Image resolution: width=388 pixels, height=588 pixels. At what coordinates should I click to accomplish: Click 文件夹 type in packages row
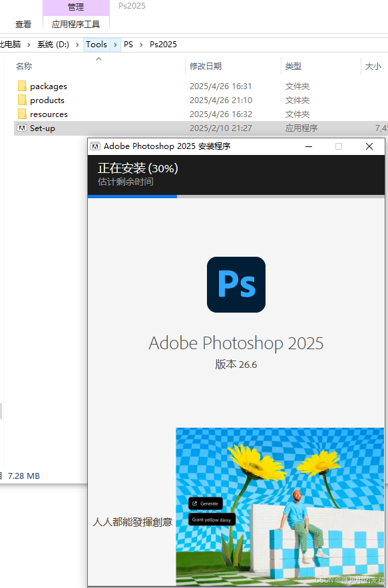(297, 86)
